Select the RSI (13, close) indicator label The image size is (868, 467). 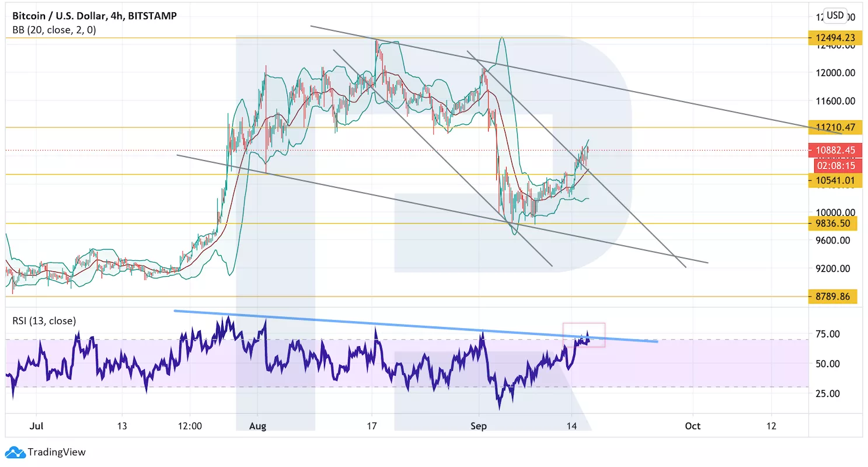click(44, 320)
